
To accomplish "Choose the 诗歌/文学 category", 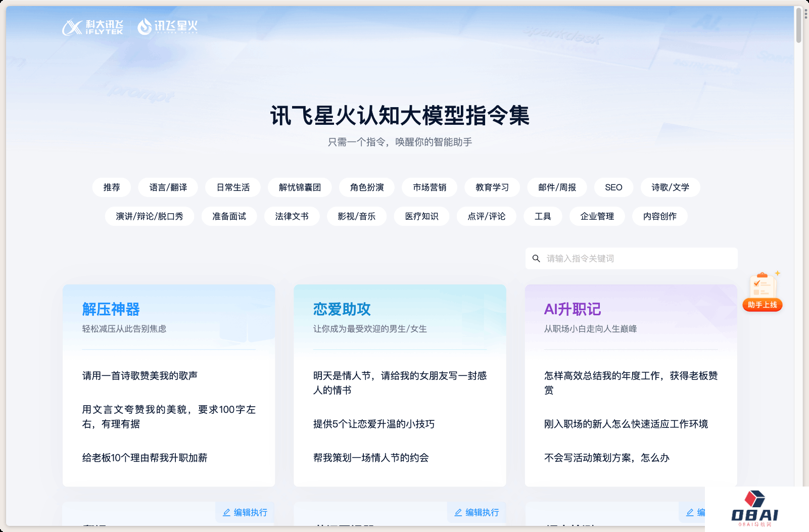I will 670,187.
